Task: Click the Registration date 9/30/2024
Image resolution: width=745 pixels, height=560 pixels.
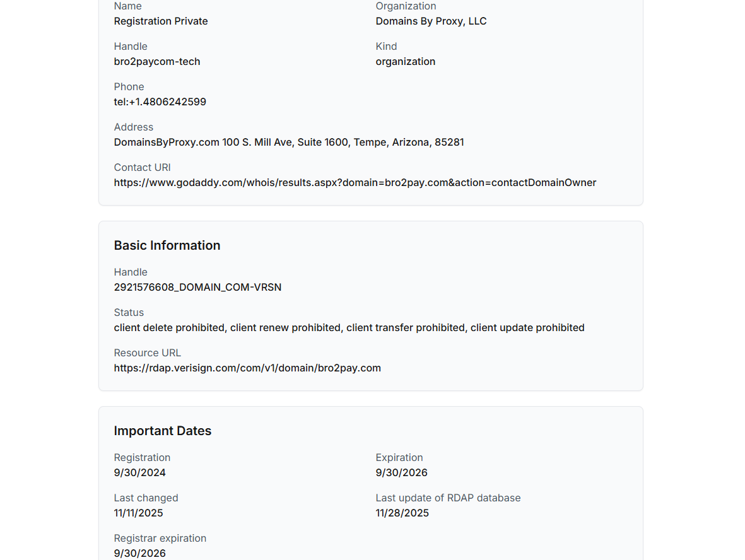Action: pos(140,473)
